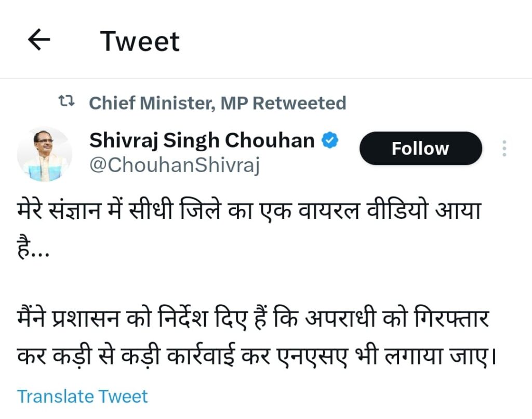Click the tweet line starting with मेरे संज्ञान
532x419 pixels.
tap(248, 212)
